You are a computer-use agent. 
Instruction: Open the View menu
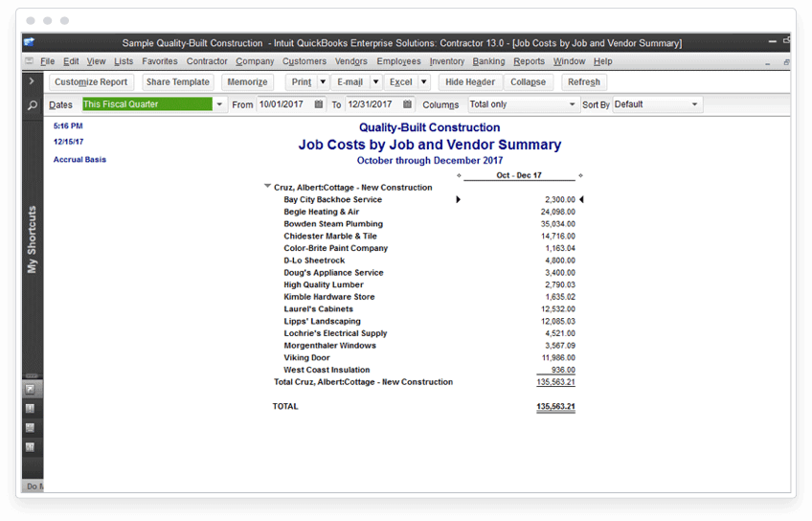(x=96, y=61)
